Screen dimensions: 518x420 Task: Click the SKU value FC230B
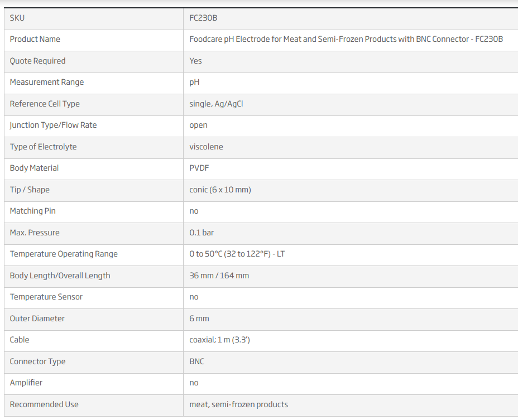[203, 18]
